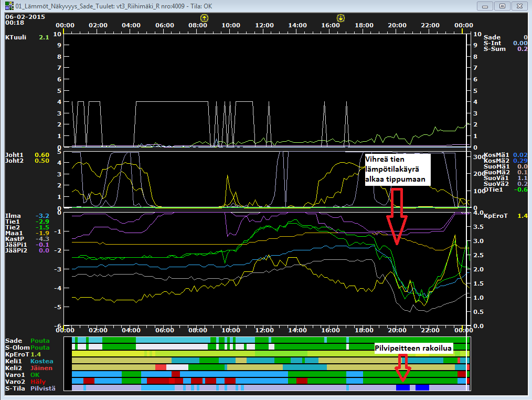Screen dimensions: 532x400
Task: Select the KosMä1 moisture label
Action: pyautogui.click(x=496, y=155)
